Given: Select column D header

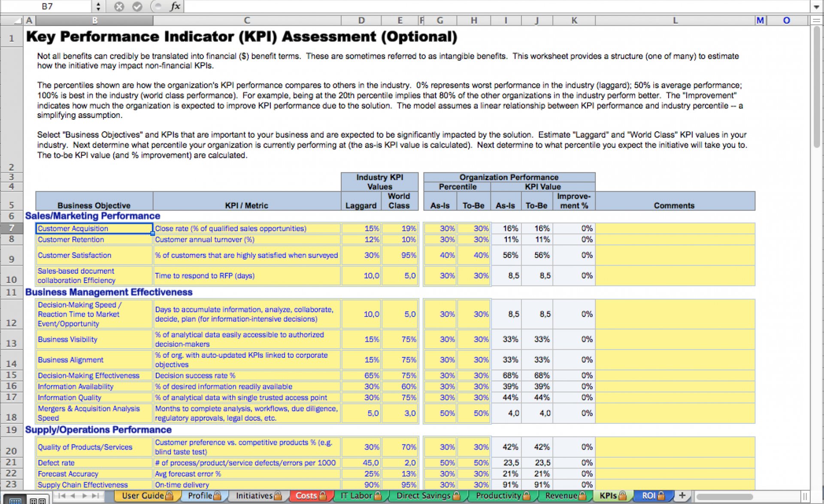Looking at the screenshot, I should [361, 20].
